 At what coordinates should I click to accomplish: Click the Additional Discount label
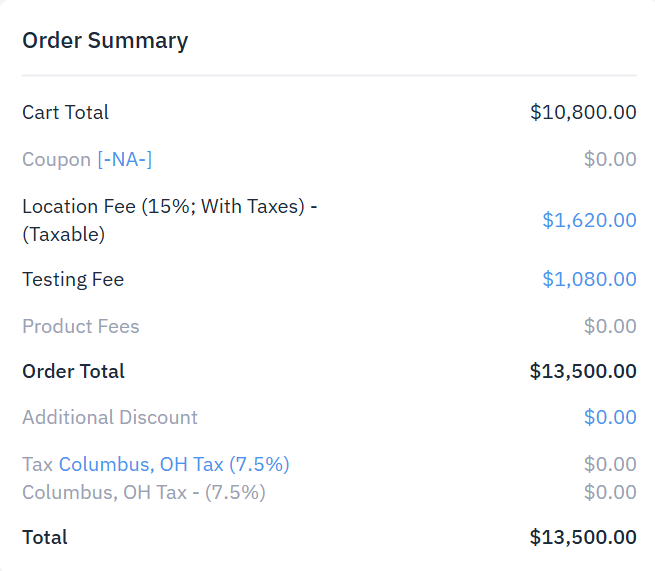pyautogui.click(x=110, y=417)
